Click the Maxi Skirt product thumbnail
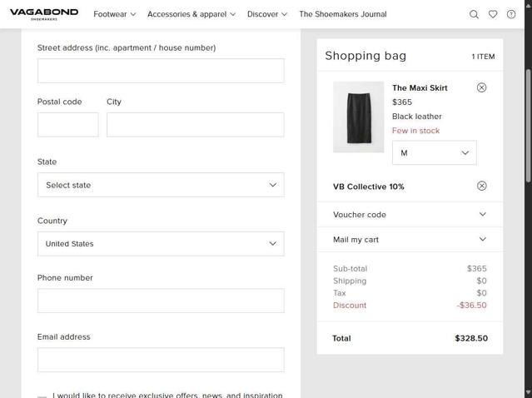532x398 pixels. (358, 117)
